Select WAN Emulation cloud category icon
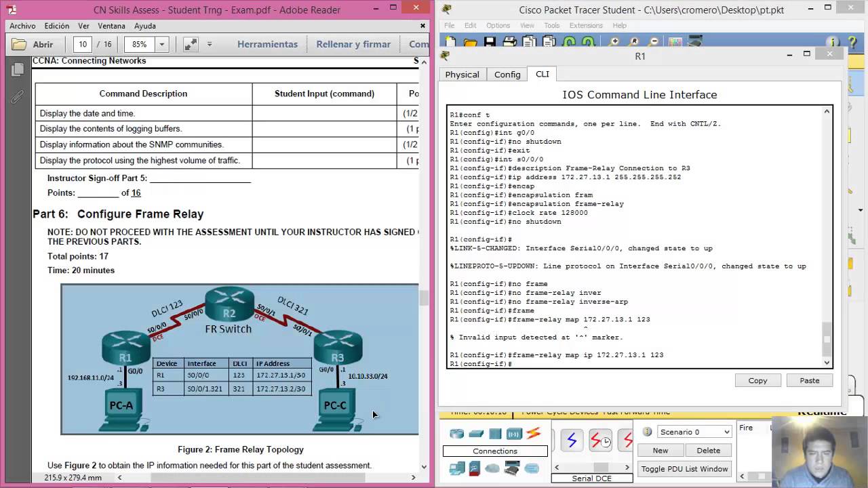Screen dimensions: 868x488 (492, 468)
